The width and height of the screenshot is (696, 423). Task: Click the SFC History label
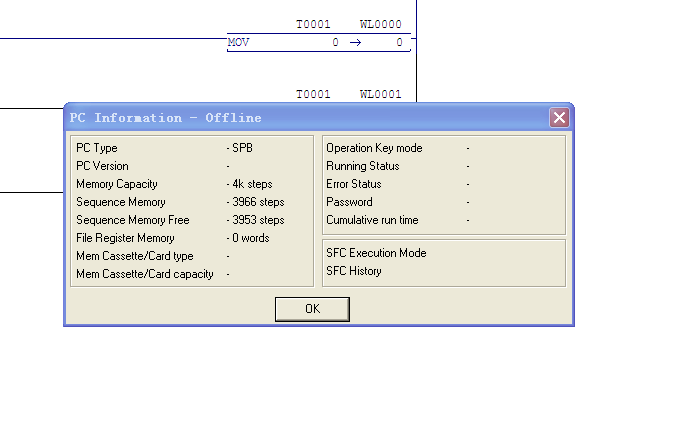coord(353,271)
